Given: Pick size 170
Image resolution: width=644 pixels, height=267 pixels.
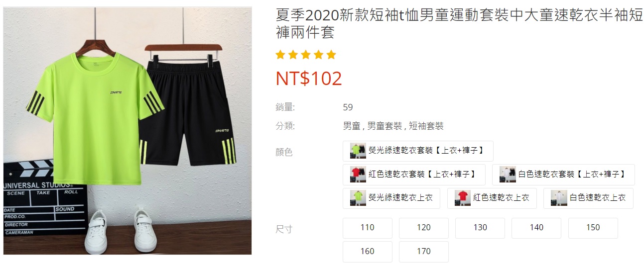Looking at the screenshot, I should [424, 252].
